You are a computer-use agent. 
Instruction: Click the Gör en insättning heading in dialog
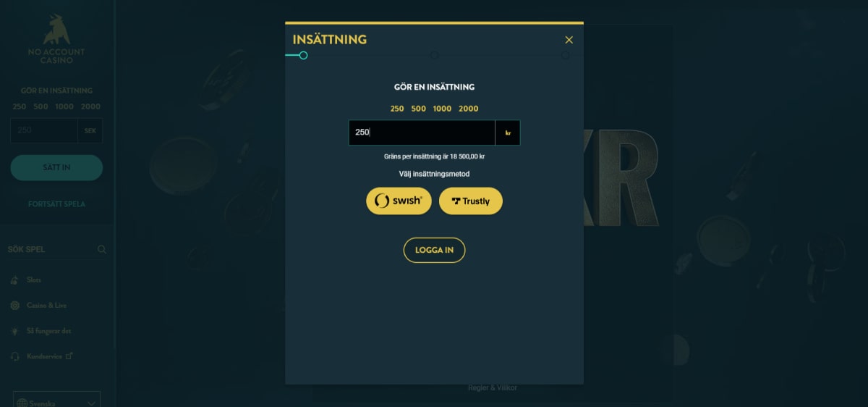point(434,87)
